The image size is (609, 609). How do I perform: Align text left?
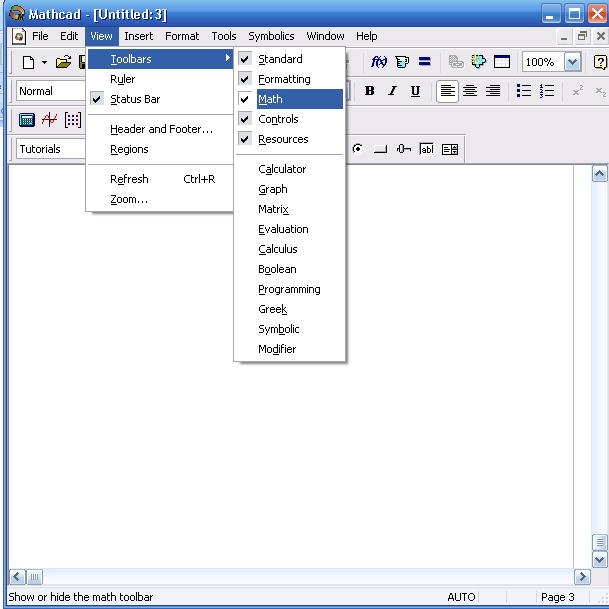click(447, 91)
